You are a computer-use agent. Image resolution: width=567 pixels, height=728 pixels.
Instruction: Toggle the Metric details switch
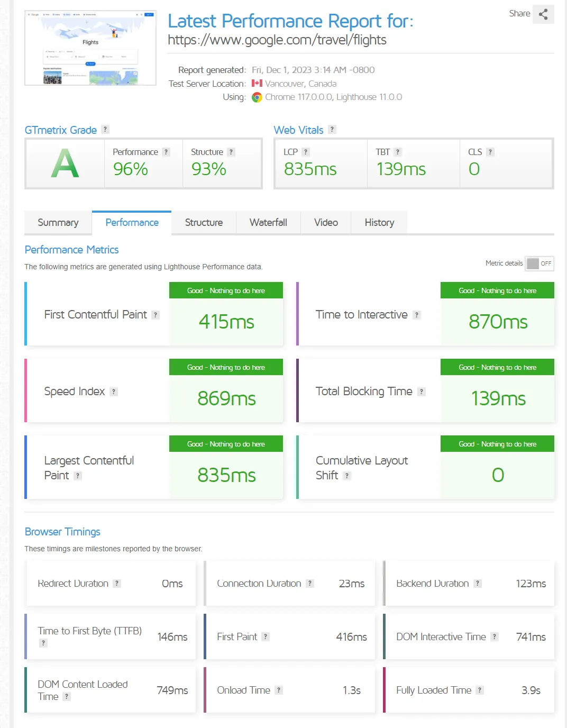(x=539, y=263)
